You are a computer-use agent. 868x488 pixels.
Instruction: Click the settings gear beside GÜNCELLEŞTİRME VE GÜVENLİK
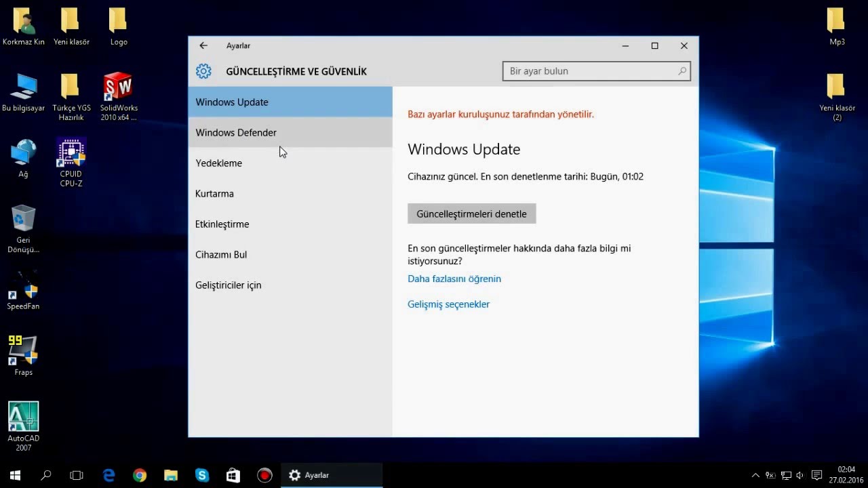tap(203, 71)
